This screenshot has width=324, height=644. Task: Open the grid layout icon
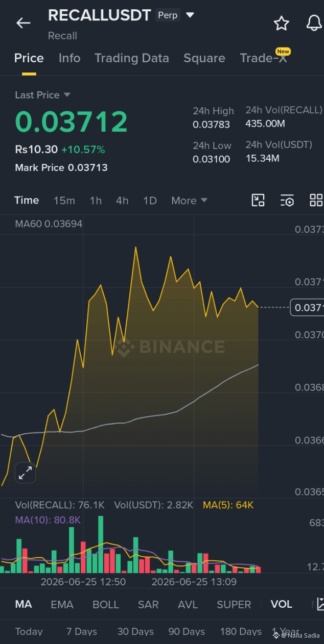tap(316, 201)
